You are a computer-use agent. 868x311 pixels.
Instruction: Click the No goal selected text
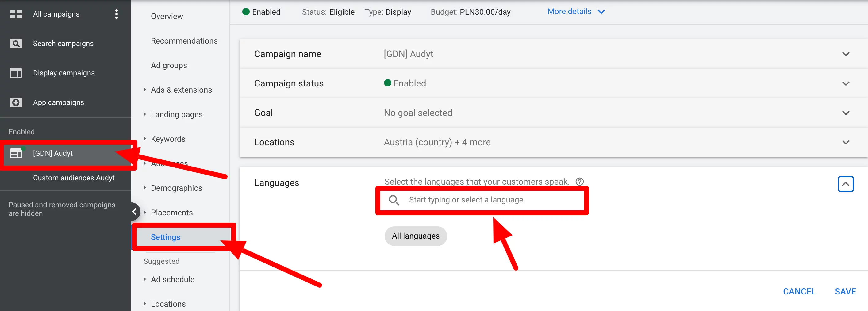(x=418, y=113)
